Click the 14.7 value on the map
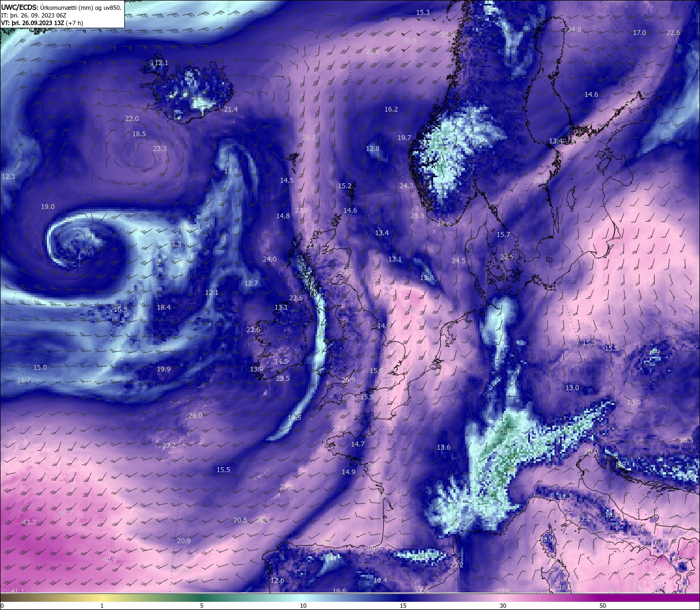Screen dimensions: 700x610 pyautogui.click(x=358, y=444)
